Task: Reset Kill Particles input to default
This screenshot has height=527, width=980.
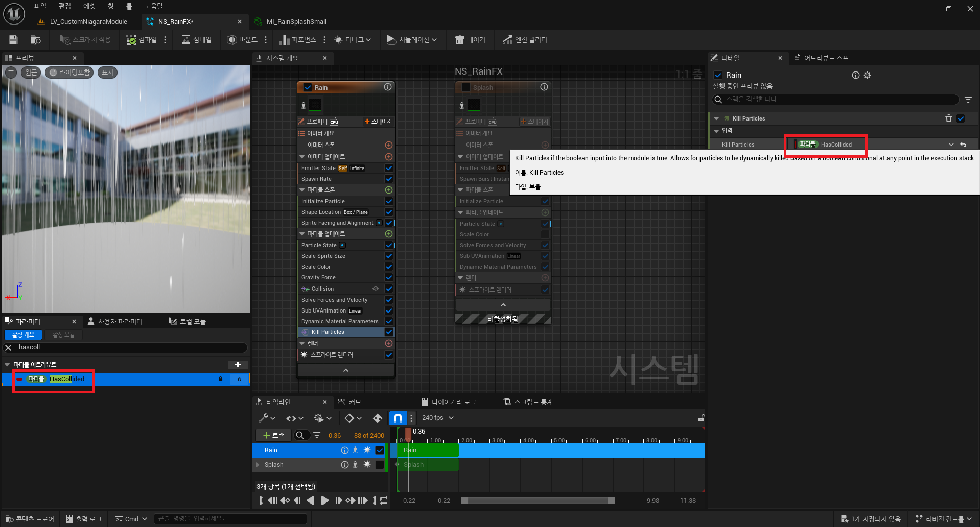Action: coord(963,145)
